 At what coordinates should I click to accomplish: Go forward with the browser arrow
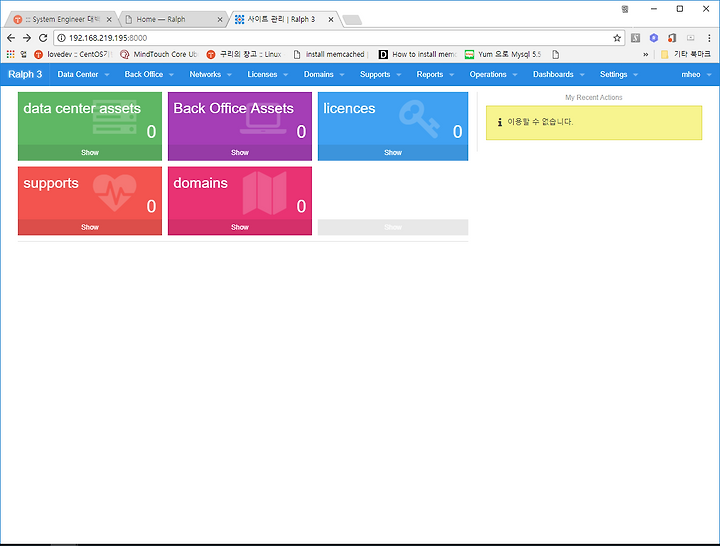tap(27, 38)
